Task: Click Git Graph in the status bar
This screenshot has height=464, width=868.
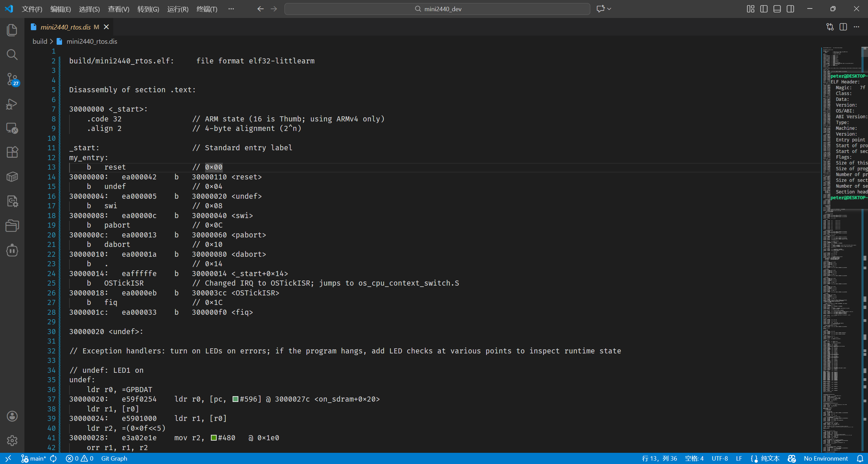Action: click(x=114, y=459)
